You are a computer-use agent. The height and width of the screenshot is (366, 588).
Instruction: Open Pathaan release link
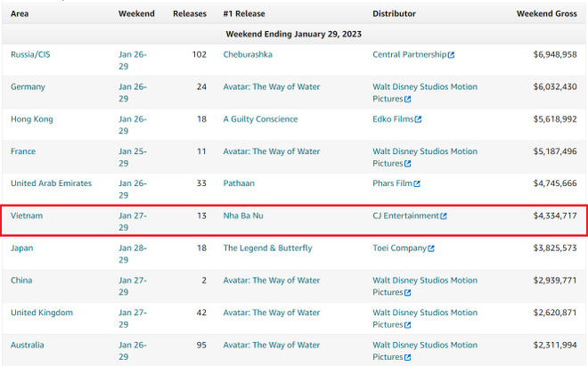[240, 183]
